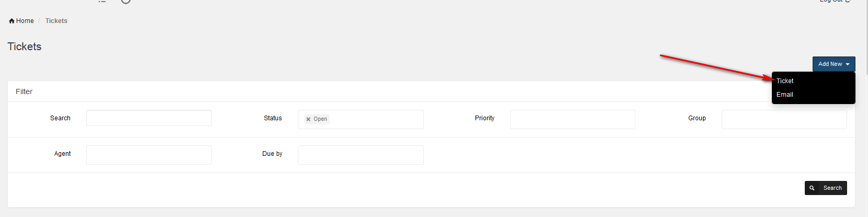Choose Ticket from the Add New menu
This screenshot has width=868, height=217.
tap(785, 81)
